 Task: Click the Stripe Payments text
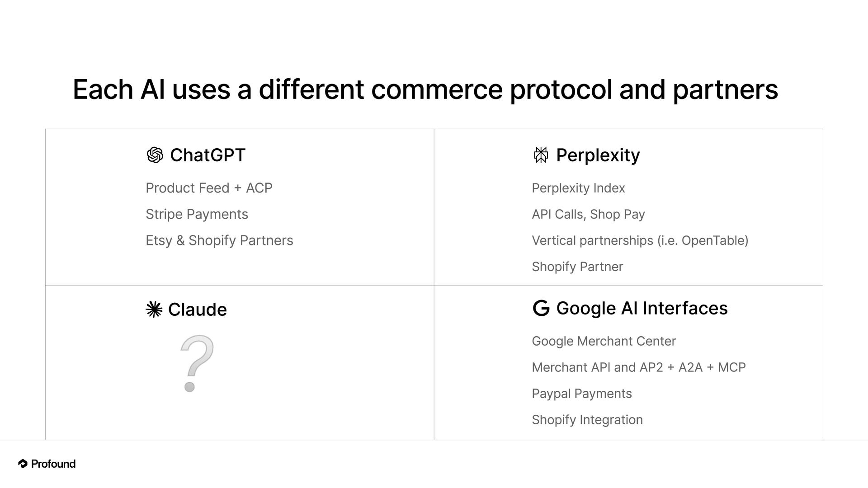[197, 214]
